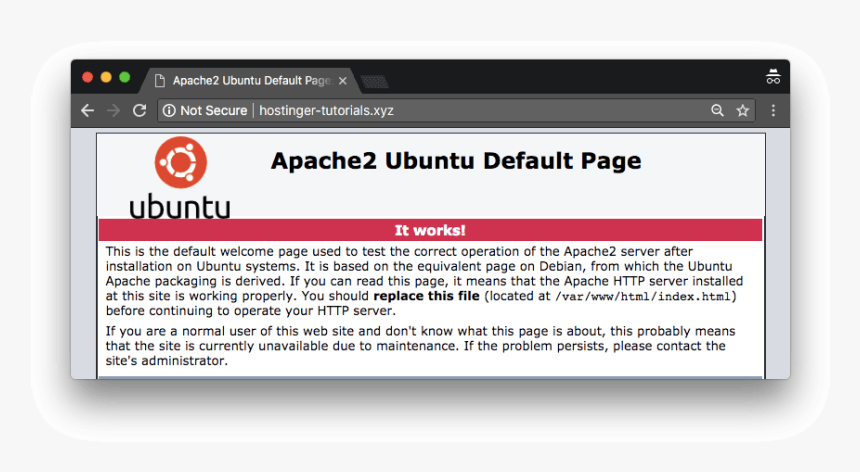Click the hostinger-tutorials.xyz address field
This screenshot has width=860, height=472.
[x=457, y=110]
